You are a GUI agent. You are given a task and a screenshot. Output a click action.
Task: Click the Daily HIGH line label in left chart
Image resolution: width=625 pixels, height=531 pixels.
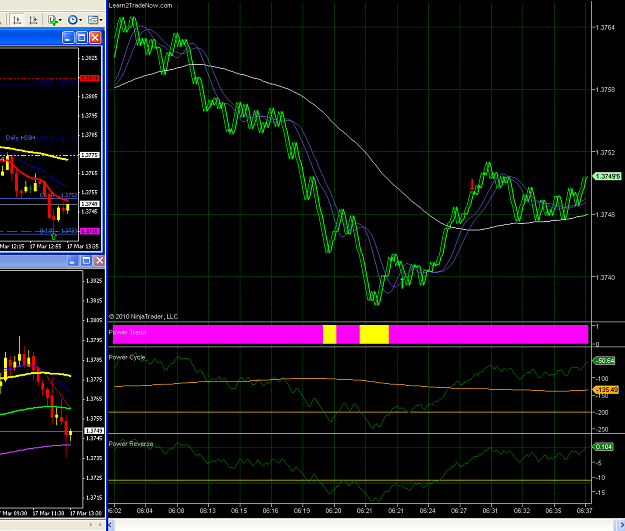coord(20,138)
